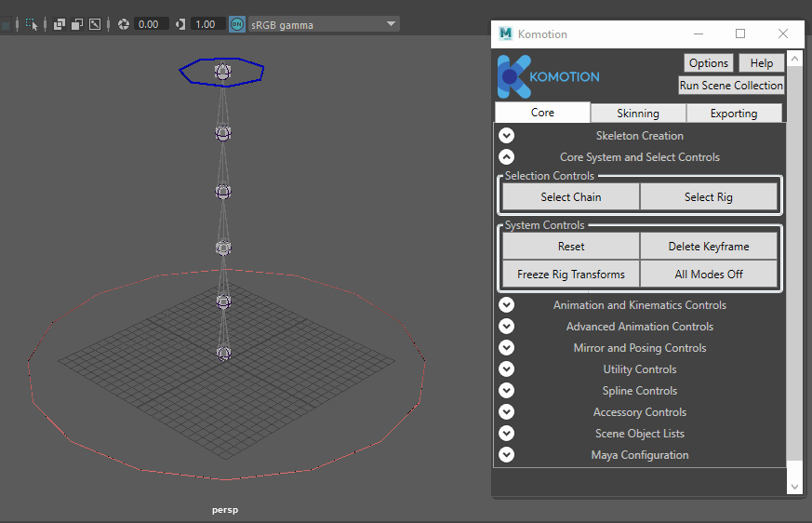Click the Reset button
Screen dimensions: 812x523
[x=571, y=247]
